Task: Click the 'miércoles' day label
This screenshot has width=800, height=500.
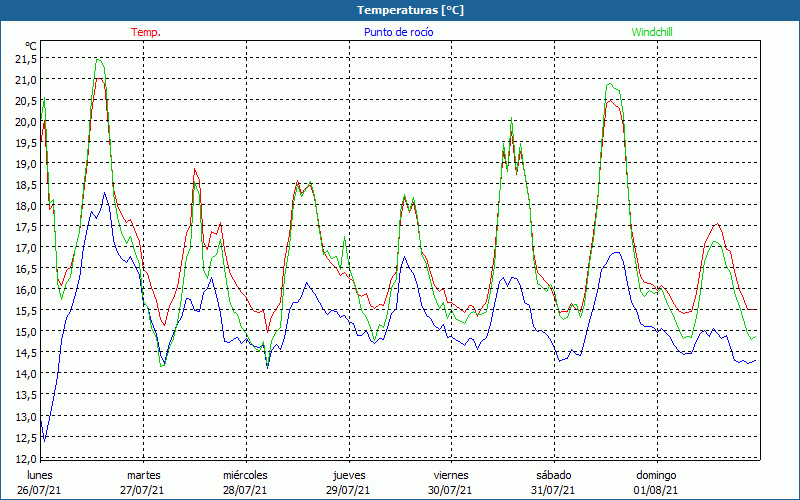Action: click(x=245, y=475)
